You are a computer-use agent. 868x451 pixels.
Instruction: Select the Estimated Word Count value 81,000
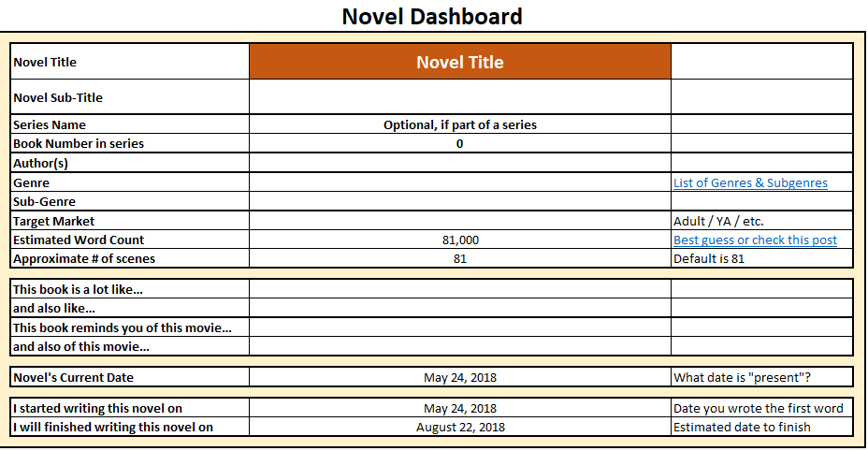(459, 240)
